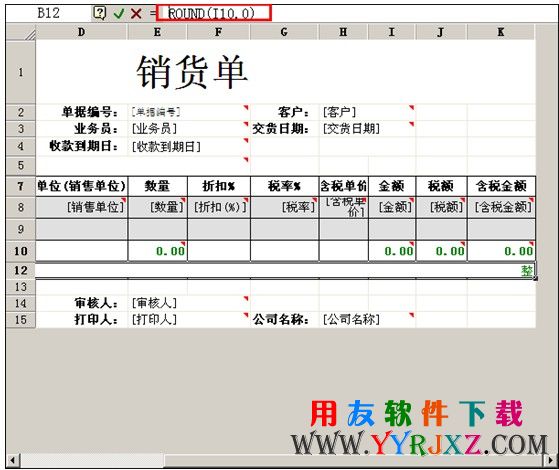Click the 折扣% header cell
The image size is (559, 470).
coord(219,186)
